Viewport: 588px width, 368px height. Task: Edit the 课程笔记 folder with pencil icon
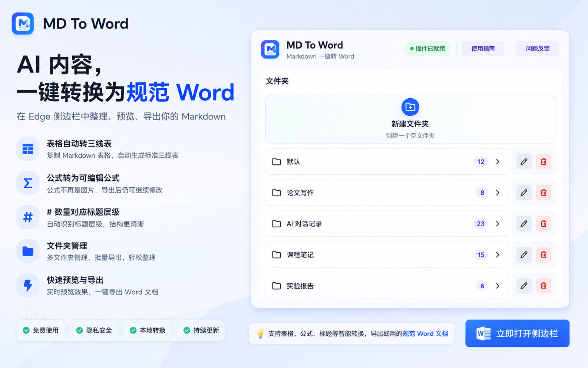click(x=524, y=255)
